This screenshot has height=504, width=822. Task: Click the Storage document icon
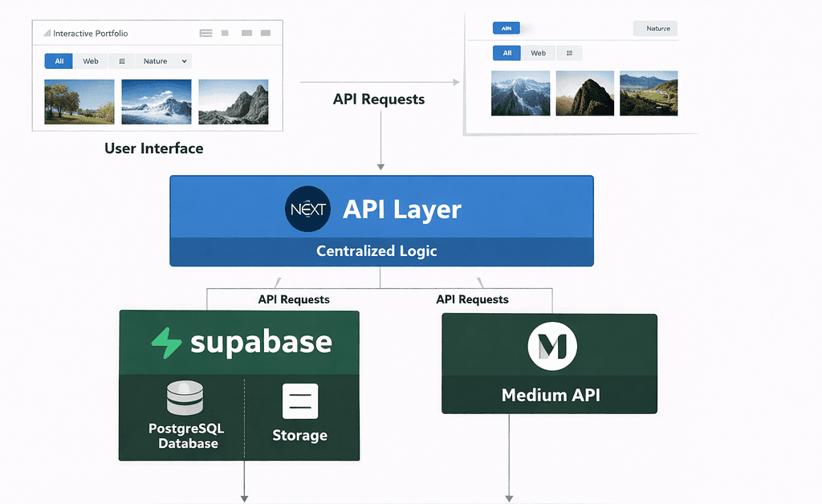point(300,400)
